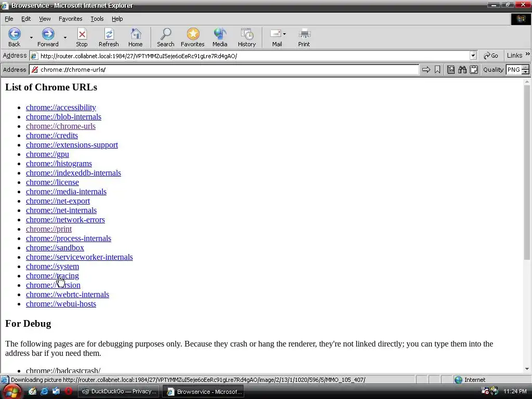
Task: Open the chrome://system link
Action: (52, 267)
